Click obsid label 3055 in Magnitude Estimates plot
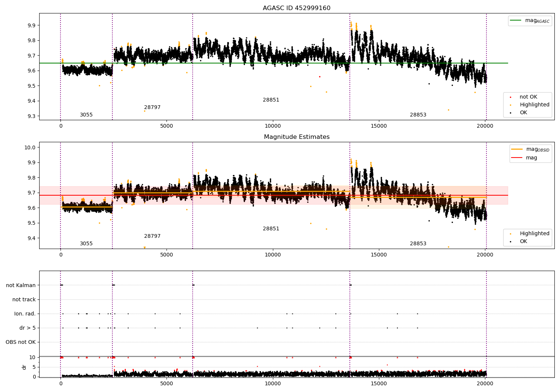 coord(86,244)
